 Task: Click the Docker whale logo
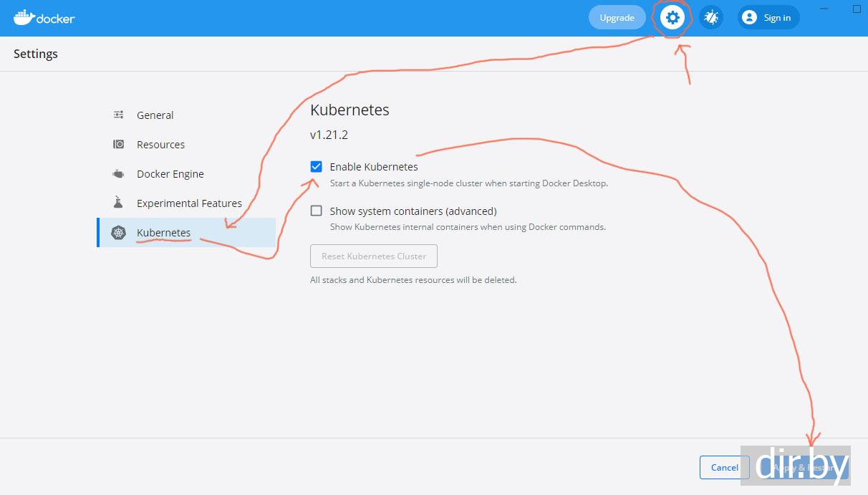click(x=24, y=17)
